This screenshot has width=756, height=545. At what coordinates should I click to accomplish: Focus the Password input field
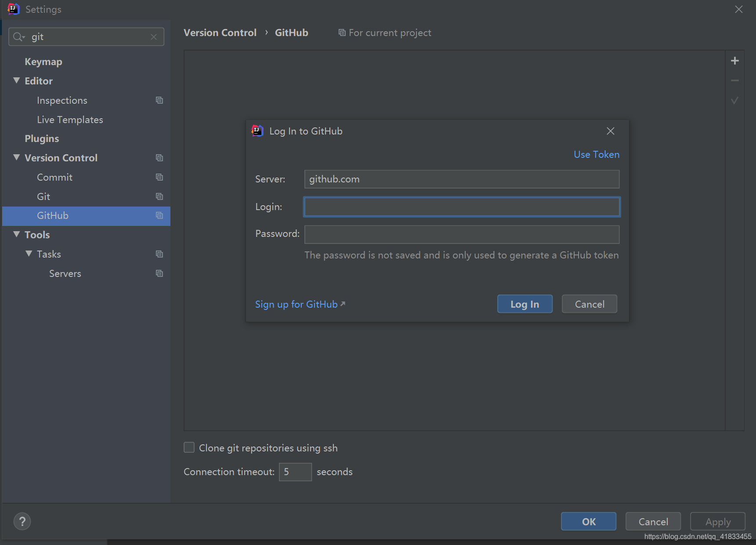(x=462, y=235)
